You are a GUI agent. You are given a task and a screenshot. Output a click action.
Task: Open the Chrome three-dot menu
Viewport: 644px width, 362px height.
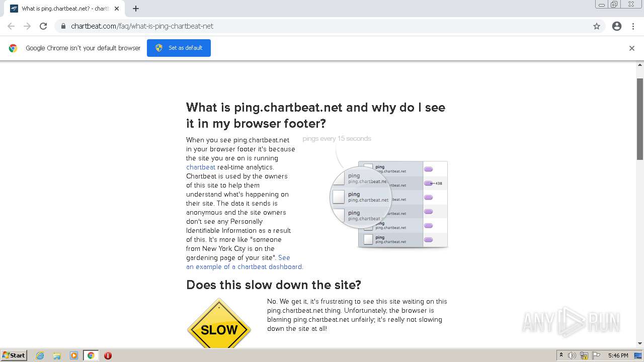633,26
